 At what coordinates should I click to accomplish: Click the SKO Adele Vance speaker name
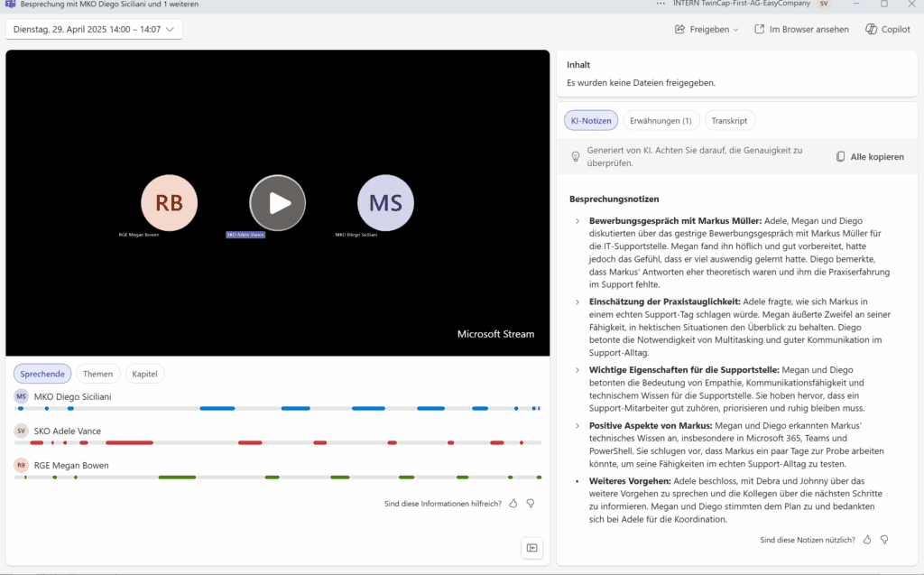click(67, 431)
